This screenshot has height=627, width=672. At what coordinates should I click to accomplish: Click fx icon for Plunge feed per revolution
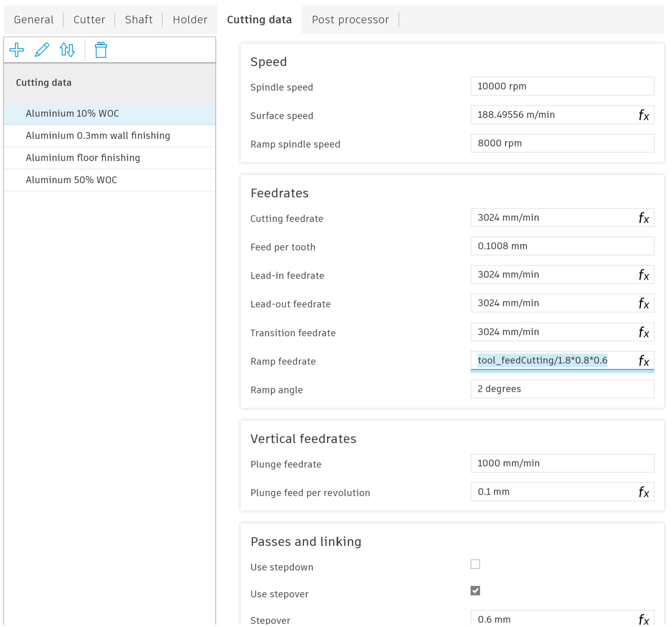[644, 492]
